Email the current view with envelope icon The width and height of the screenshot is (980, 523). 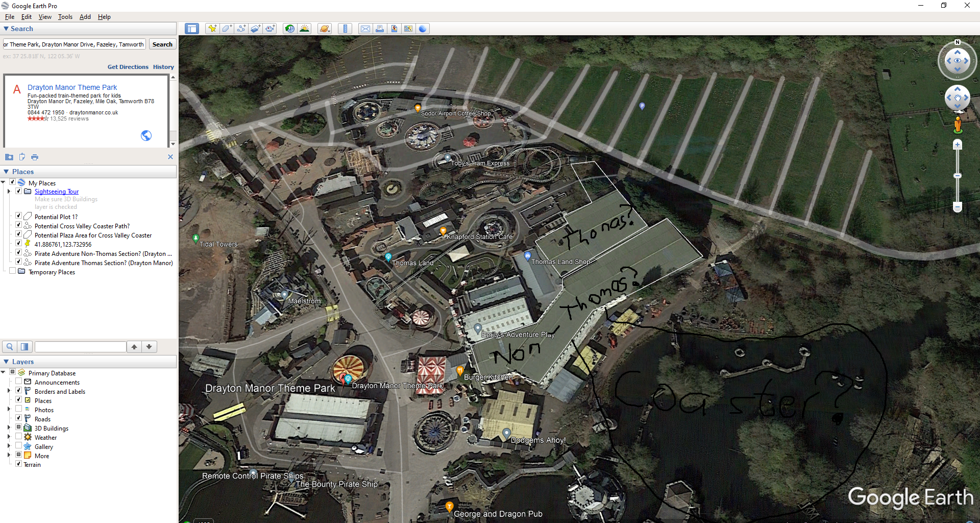(x=365, y=29)
